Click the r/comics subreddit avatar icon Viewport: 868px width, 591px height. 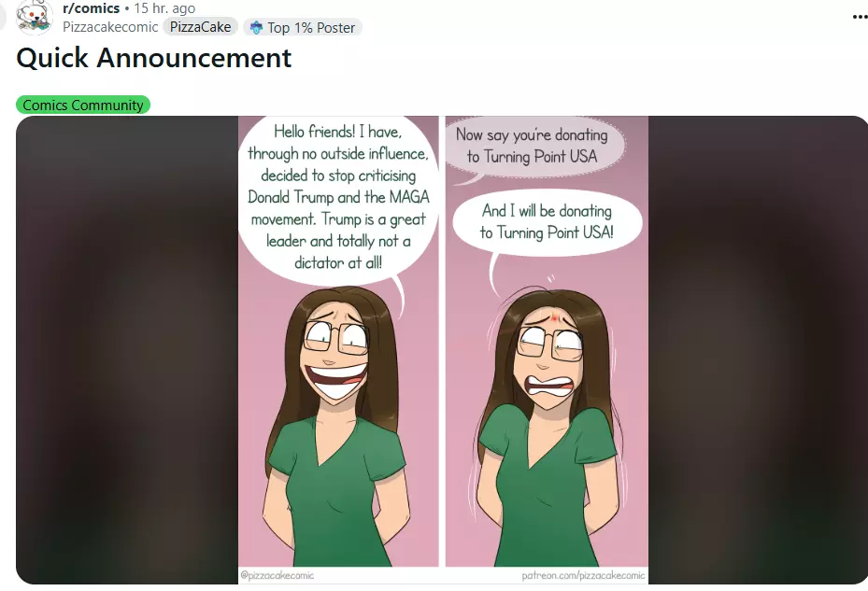(35, 16)
